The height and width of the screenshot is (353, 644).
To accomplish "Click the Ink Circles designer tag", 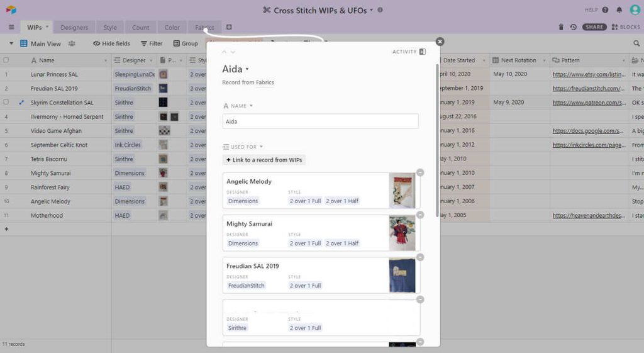I will click(x=127, y=145).
